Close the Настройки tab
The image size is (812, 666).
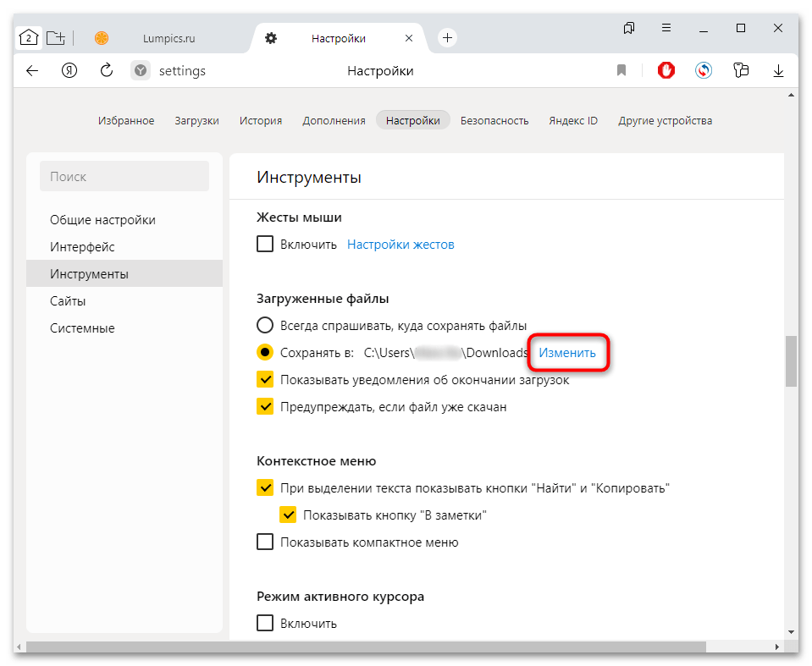[409, 38]
